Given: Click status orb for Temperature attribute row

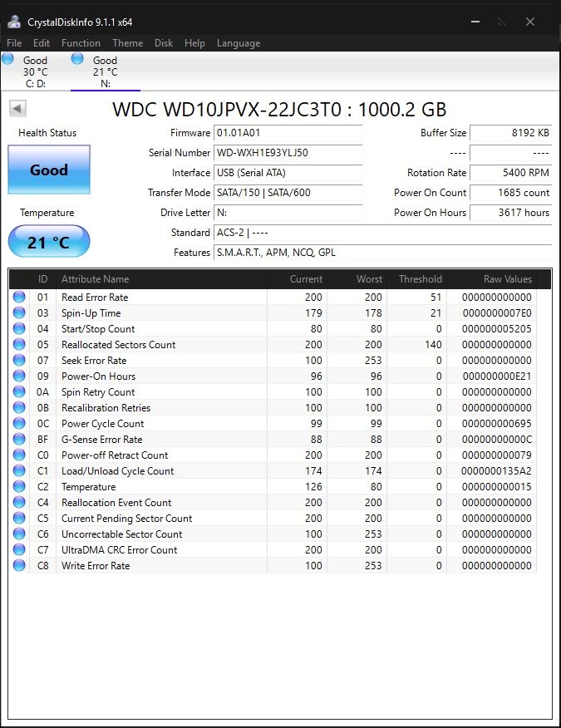Looking at the screenshot, I should (19, 486).
